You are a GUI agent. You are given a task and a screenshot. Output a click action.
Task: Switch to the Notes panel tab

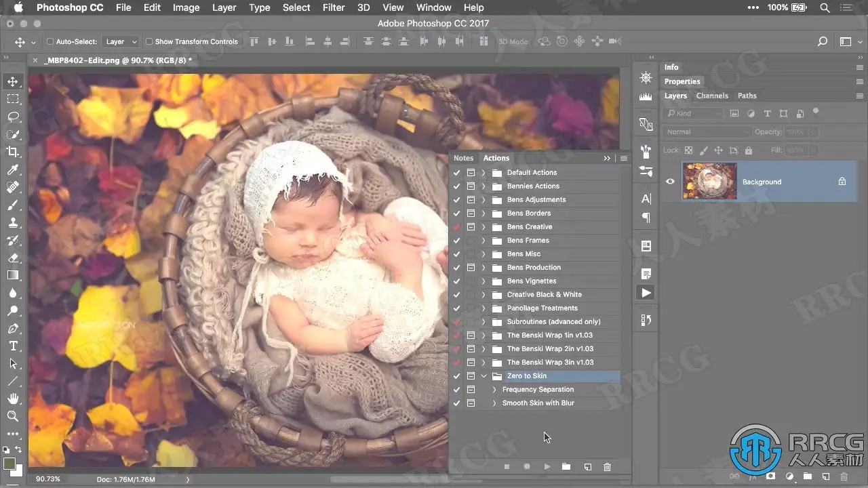(x=464, y=158)
